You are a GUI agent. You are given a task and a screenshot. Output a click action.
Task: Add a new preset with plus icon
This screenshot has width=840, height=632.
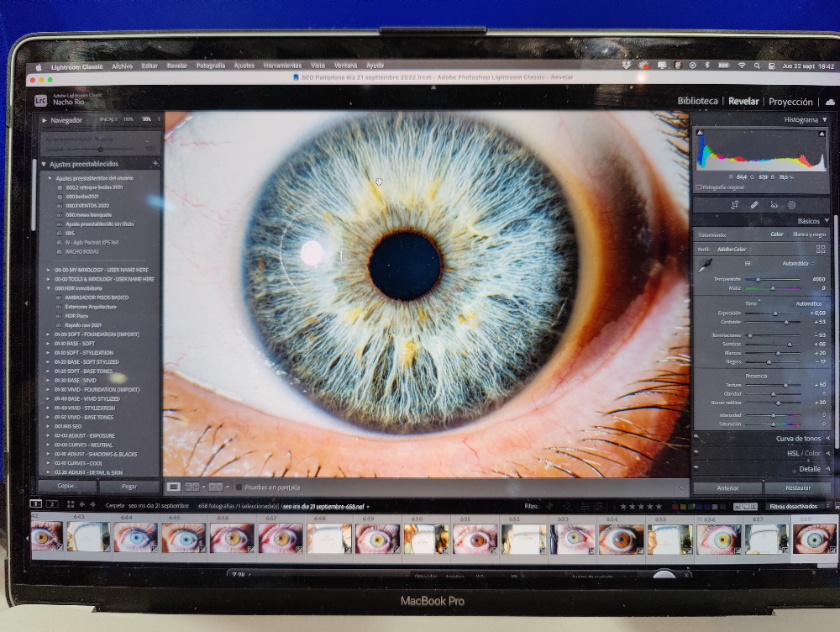[156, 164]
